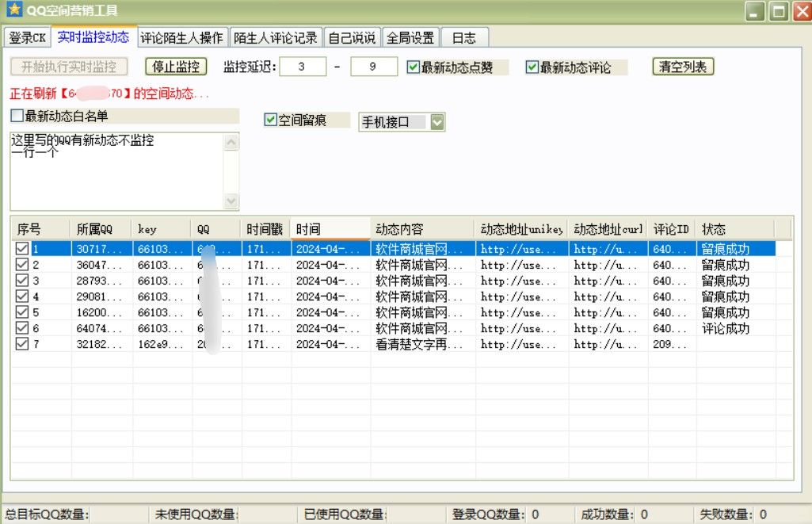This screenshot has width=812, height=524.
Task: Uncheck row 5 checkbox
Action: (21, 312)
